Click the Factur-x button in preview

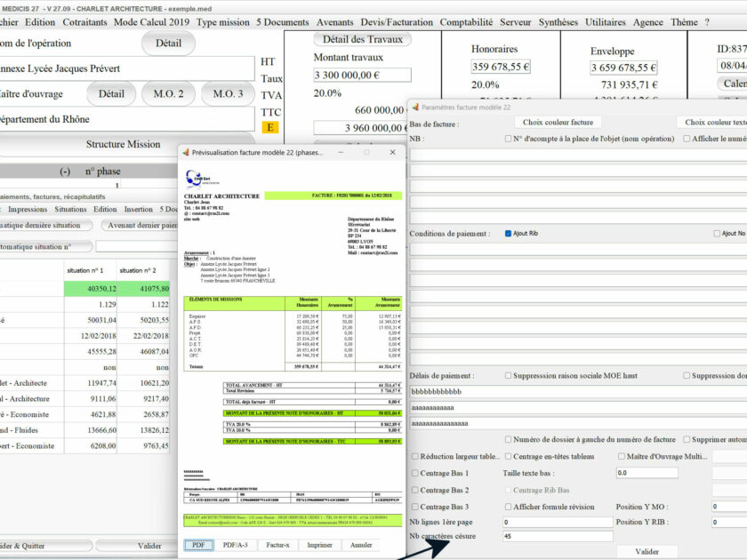(277, 545)
